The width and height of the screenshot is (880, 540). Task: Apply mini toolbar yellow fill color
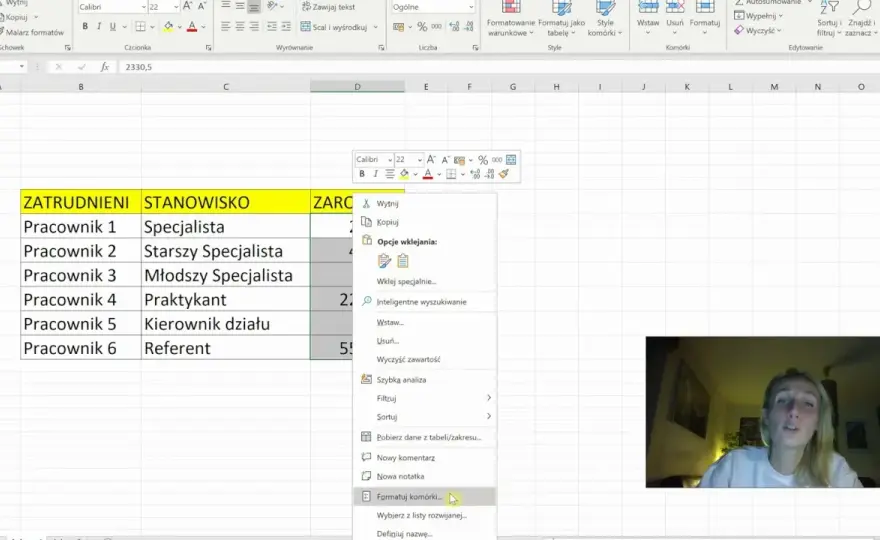coord(404,174)
